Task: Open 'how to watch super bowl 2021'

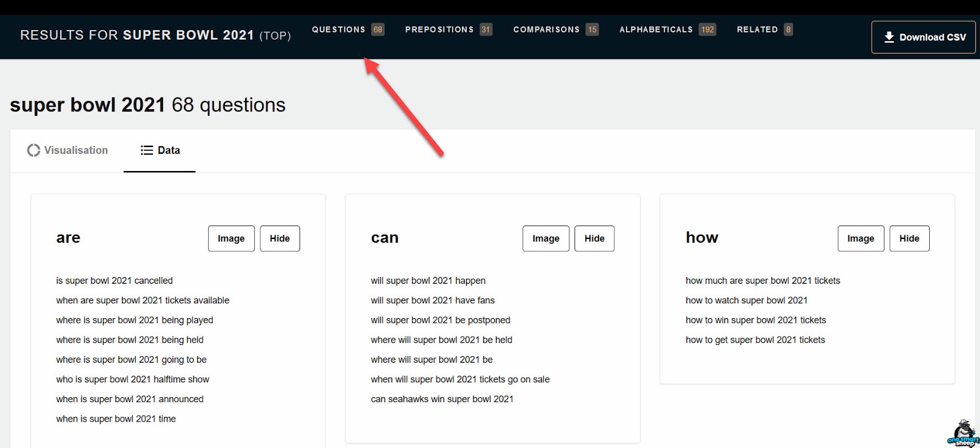Action: (x=747, y=300)
